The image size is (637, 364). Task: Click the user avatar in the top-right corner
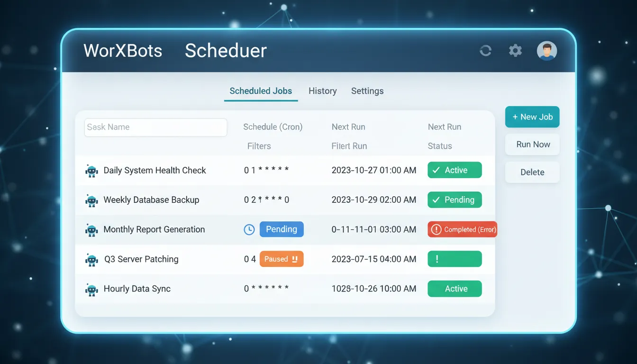click(x=546, y=50)
